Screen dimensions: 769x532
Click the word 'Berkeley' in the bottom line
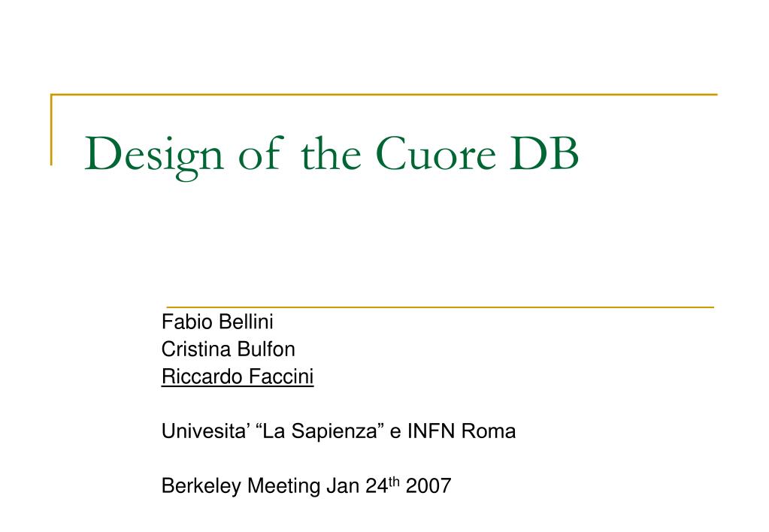(201, 486)
